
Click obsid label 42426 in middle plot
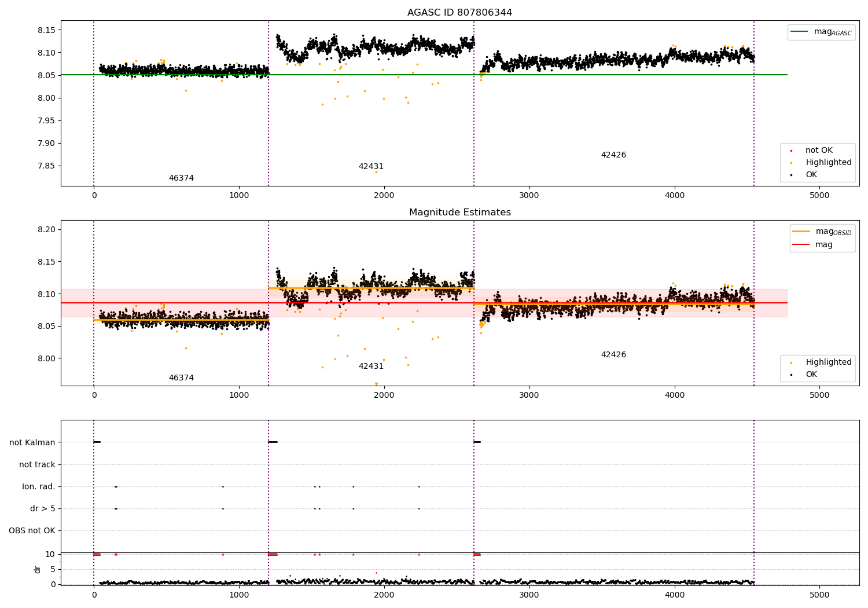[x=613, y=355]
